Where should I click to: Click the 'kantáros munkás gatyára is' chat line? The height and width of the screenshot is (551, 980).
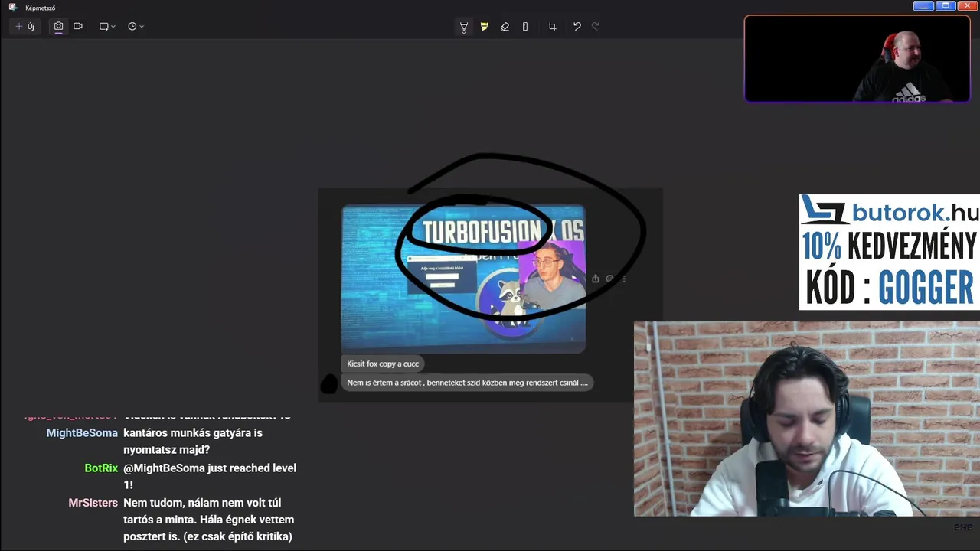pyautogui.click(x=193, y=433)
